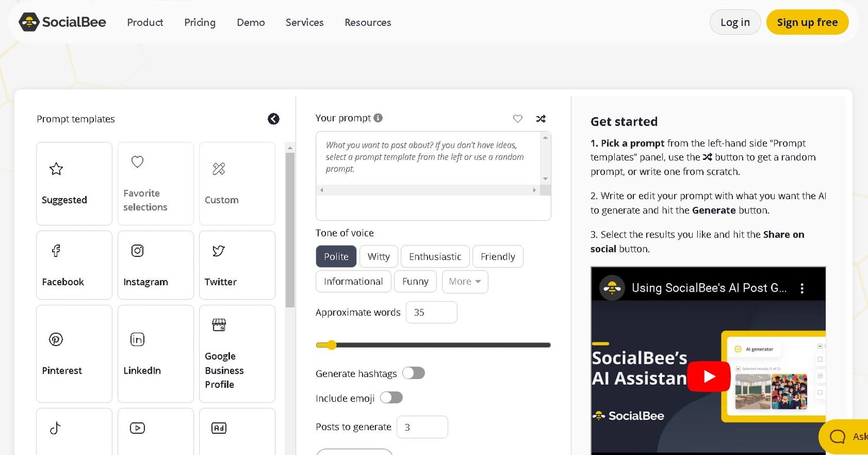Click the "Prompt templates" heading
The height and width of the screenshot is (455, 868).
tap(76, 119)
